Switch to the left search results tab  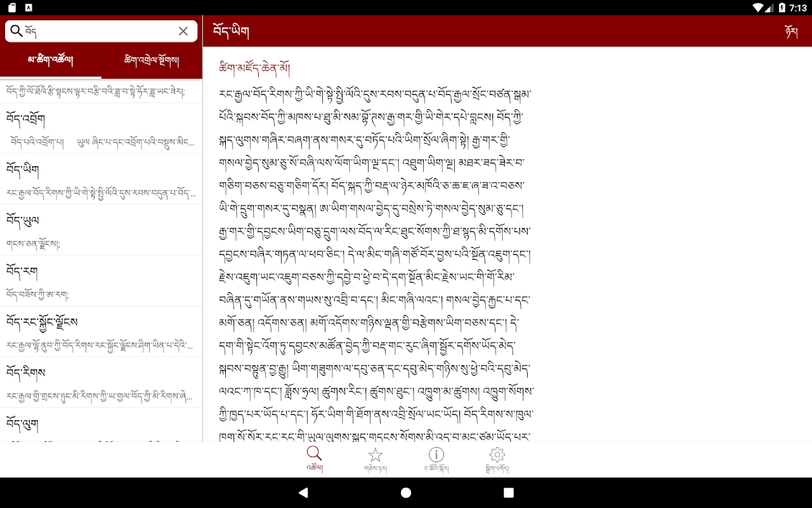(x=51, y=61)
